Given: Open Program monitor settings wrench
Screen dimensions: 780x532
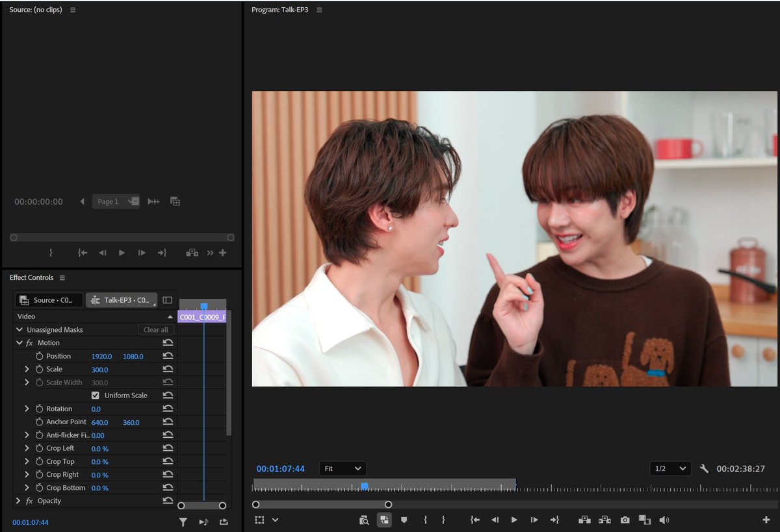Looking at the screenshot, I should coord(704,468).
